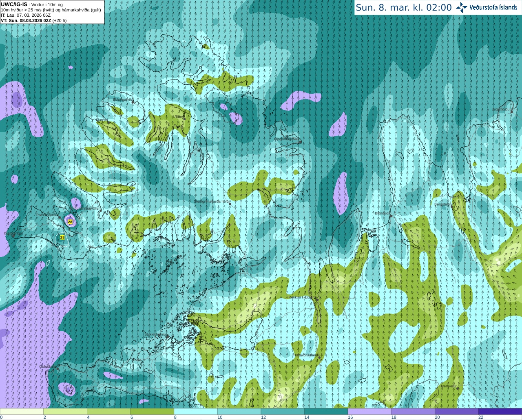Screen dimensions: 522x420
Task: Click the Blönduós station label
Action: pyautogui.click(x=383, y=213)
